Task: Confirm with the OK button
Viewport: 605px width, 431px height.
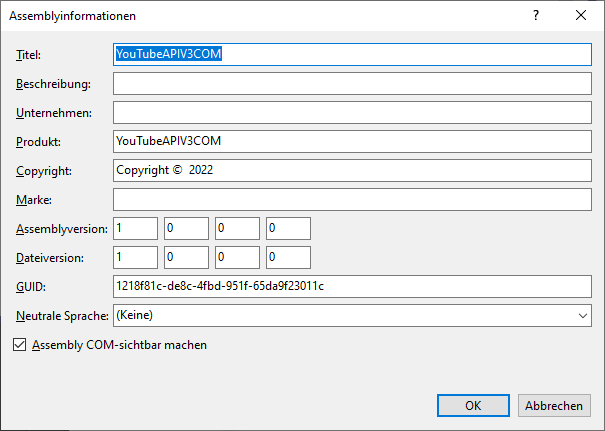Action: [x=474, y=405]
